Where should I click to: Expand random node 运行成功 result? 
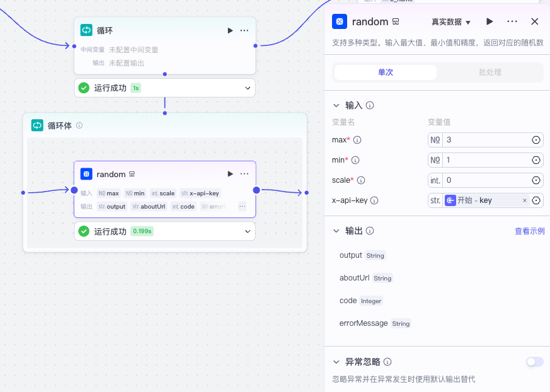(248, 231)
